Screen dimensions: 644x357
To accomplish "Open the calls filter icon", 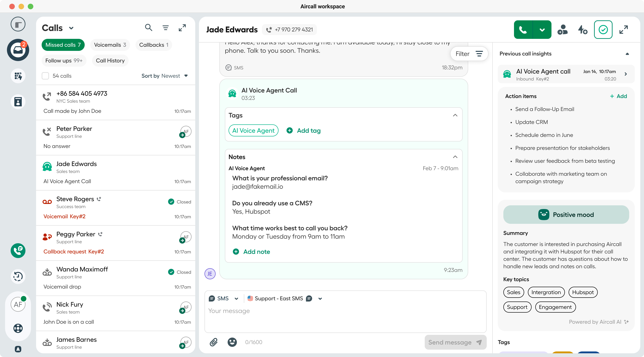I will [165, 28].
